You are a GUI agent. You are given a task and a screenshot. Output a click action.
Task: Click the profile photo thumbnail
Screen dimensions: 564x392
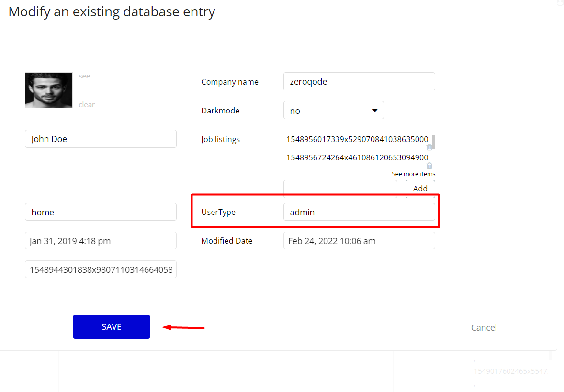point(49,90)
